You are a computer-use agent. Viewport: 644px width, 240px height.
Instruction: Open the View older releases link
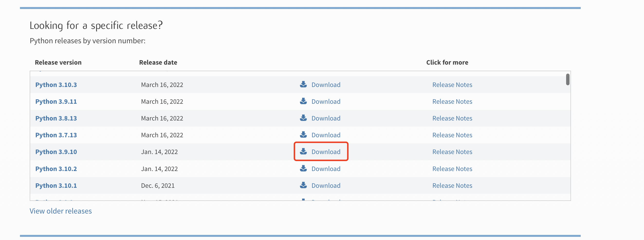[x=61, y=211]
